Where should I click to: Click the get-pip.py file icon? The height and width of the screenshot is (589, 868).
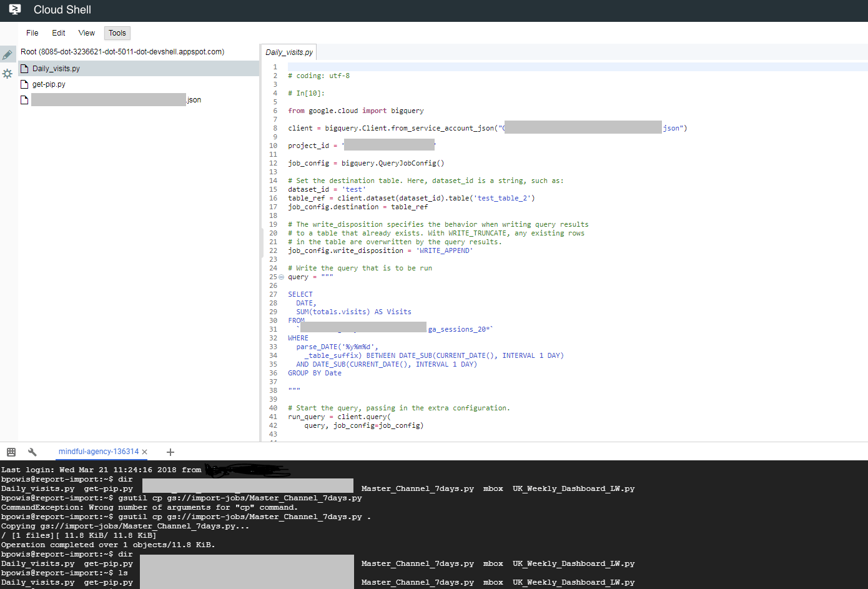[25, 84]
